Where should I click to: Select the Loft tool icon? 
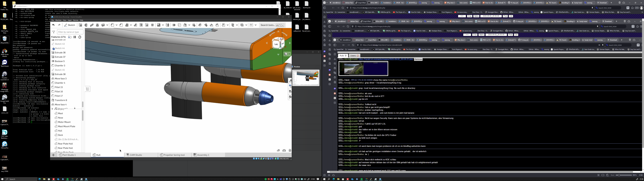97,25
